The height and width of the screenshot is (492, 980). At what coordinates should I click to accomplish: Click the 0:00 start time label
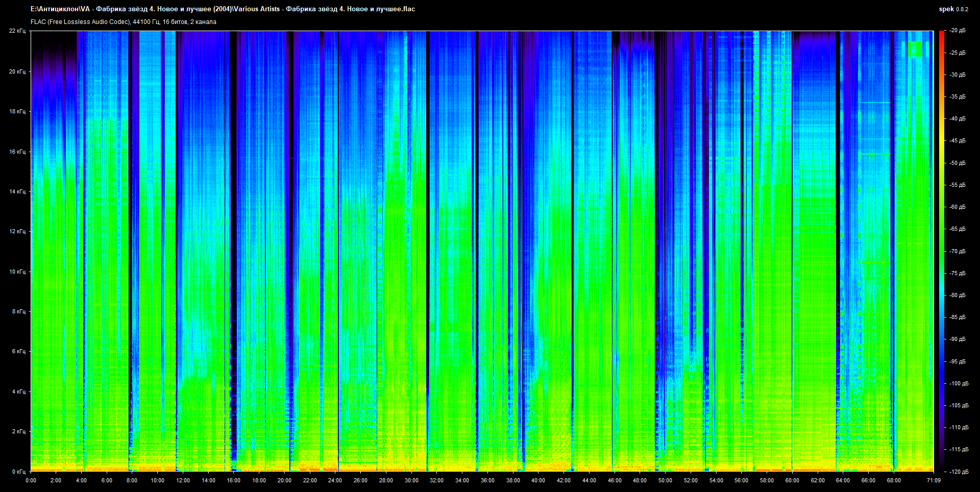click(x=31, y=480)
